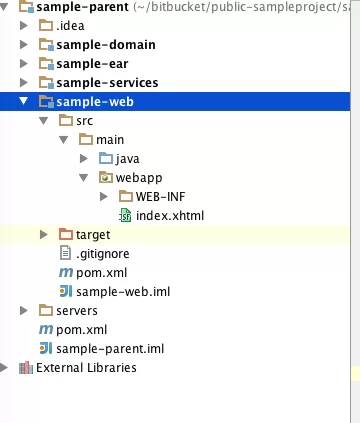The image size is (360, 423).
Task: Collapse the sample-web module
Action: point(24,101)
